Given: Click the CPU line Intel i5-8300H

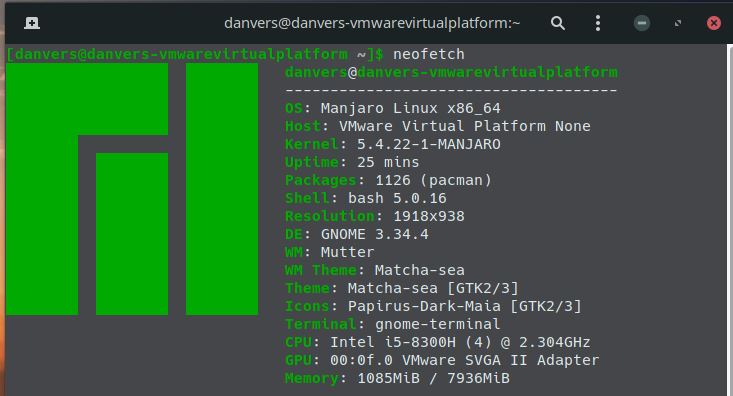Looking at the screenshot, I should (438, 342).
